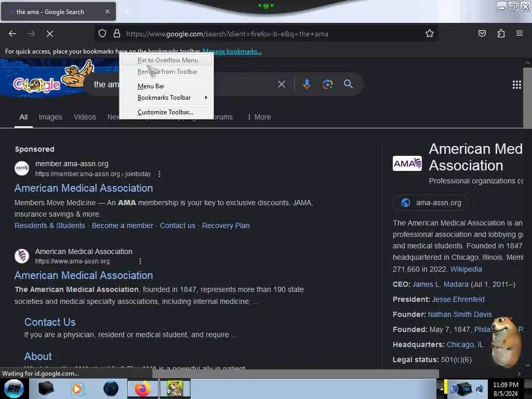Open Jesse Ehrenfeld link

click(458, 299)
